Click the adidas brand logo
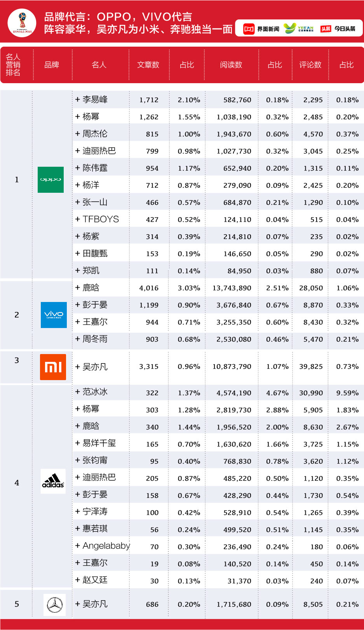364x630 pixels. [x=53, y=482]
